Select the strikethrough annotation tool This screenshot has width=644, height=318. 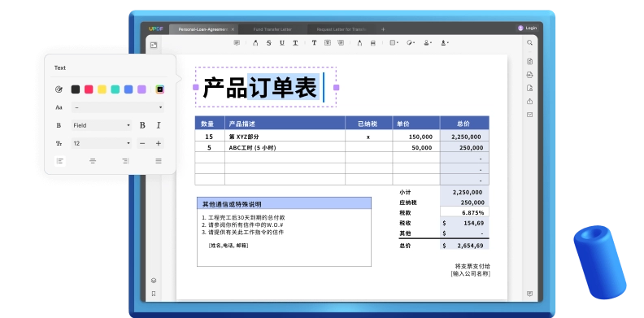268,43
